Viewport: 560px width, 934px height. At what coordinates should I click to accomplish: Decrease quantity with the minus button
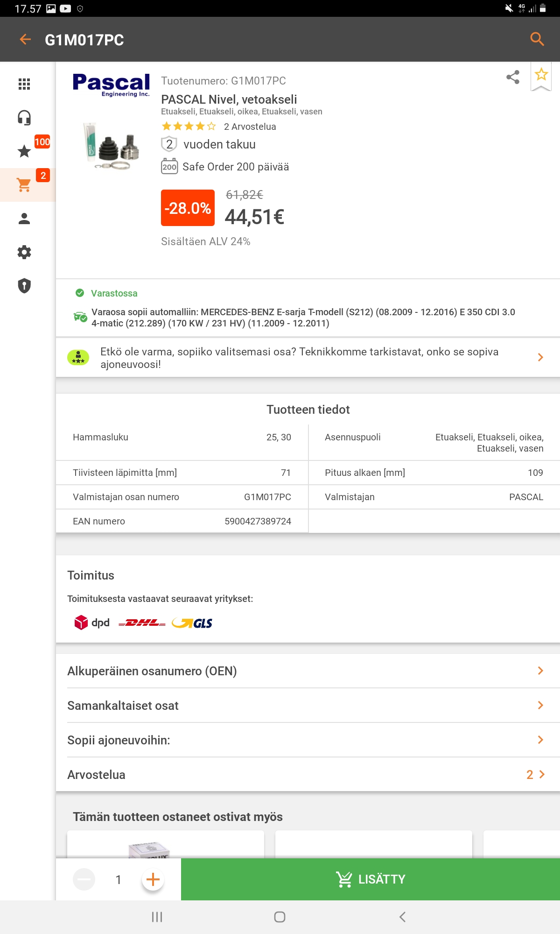[84, 879]
